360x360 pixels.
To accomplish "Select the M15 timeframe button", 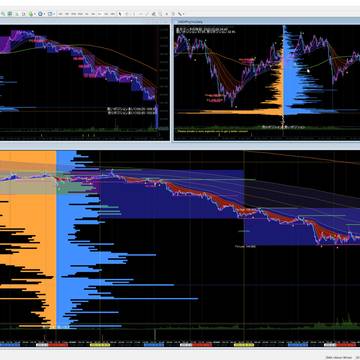I will 73,14.
